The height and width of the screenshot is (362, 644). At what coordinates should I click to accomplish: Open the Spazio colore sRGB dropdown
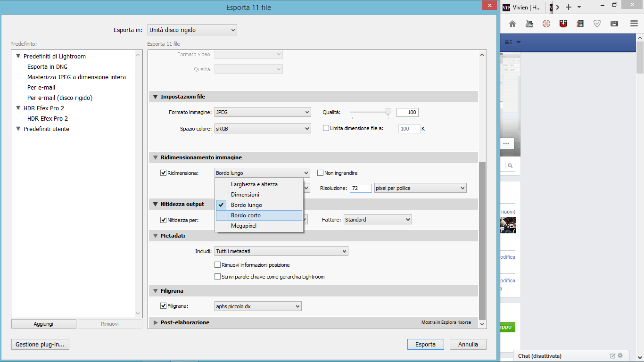[263, 128]
